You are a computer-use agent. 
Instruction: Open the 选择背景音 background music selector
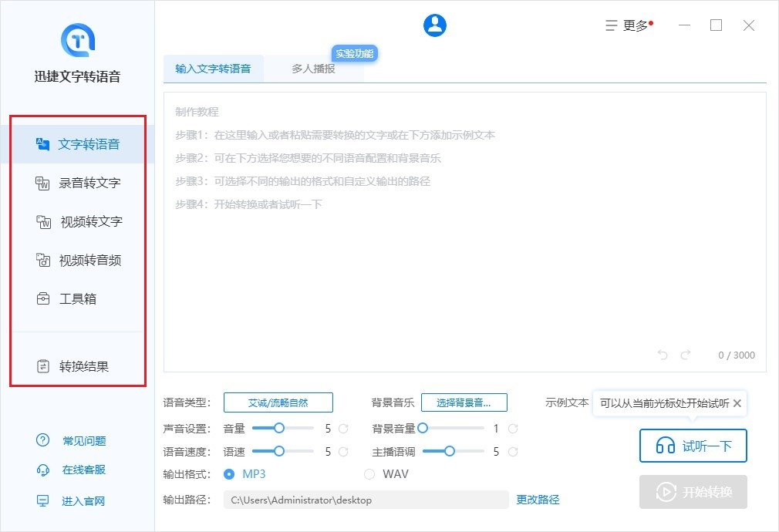pos(464,402)
